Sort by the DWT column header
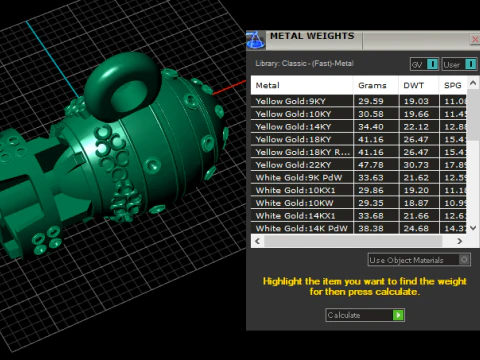 click(x=418, y=85)
